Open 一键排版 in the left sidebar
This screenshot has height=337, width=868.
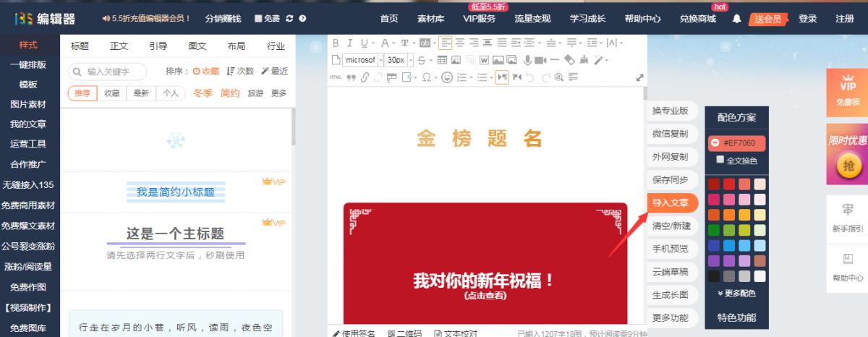point(28,64)
